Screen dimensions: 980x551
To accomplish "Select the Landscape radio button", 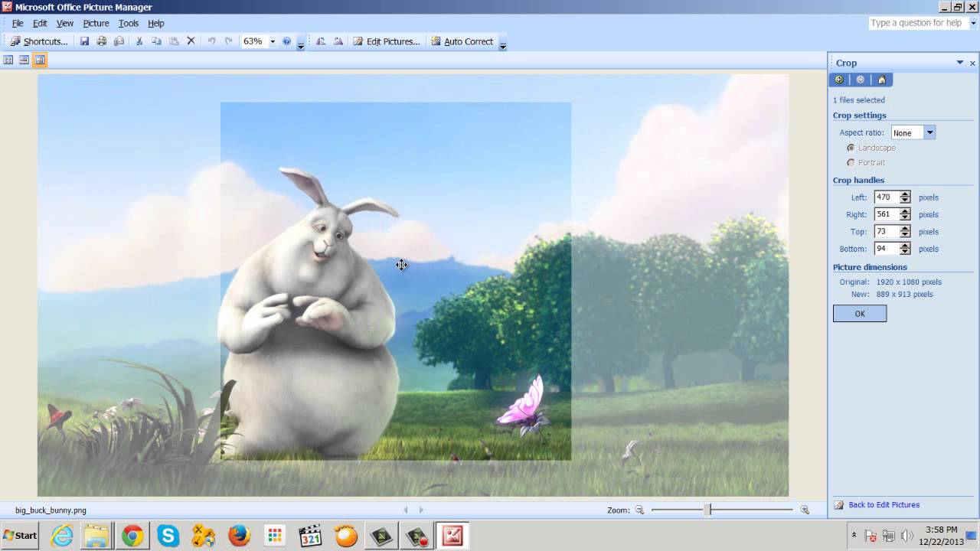I will (851, 148).
